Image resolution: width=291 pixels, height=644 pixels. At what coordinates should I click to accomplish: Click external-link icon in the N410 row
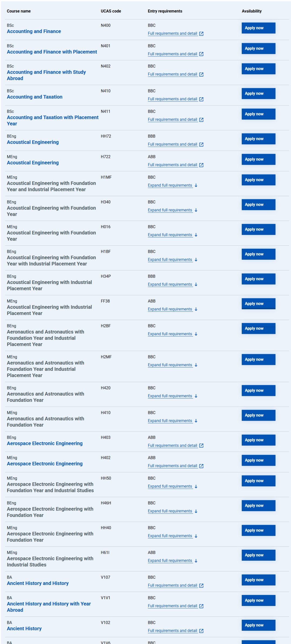click(x=201, y=99)
